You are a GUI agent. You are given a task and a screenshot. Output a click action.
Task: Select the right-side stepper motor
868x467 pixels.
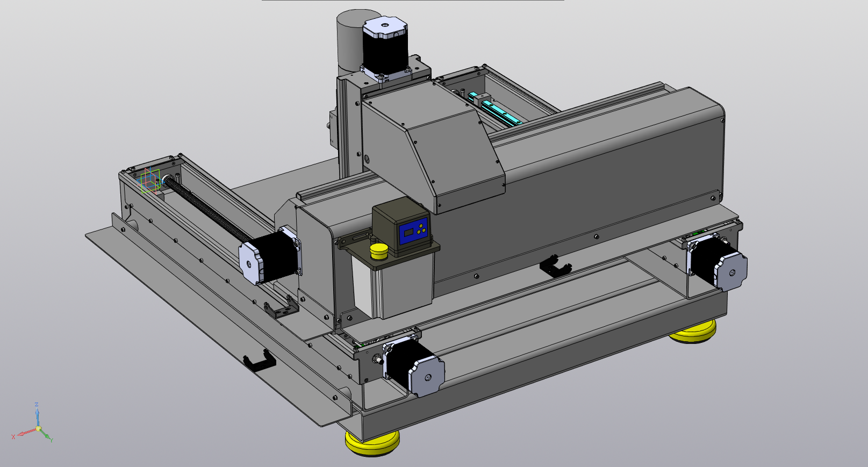[x=717, y=263]
